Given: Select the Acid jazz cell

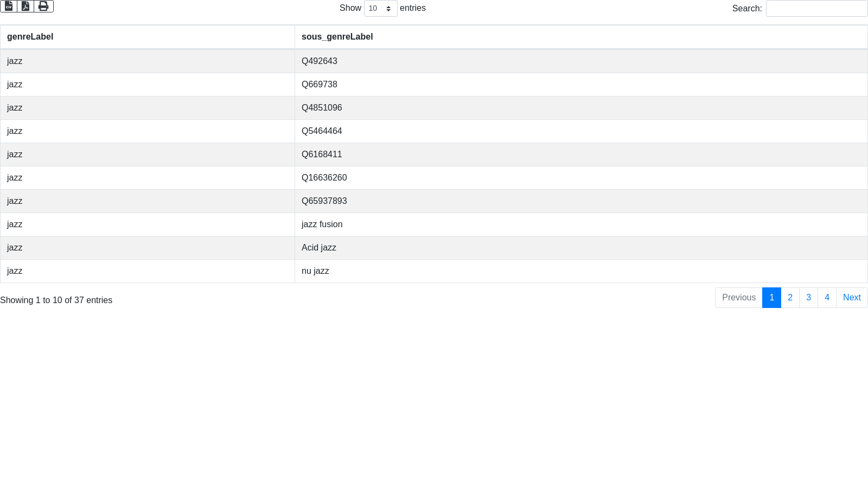Looking at the screenshot, I should click(x=318, y=248).
